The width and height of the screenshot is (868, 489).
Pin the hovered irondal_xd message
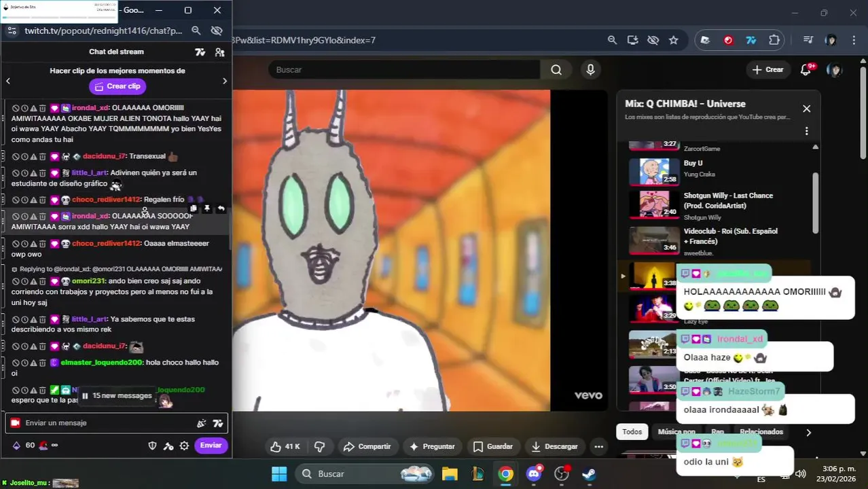click(207, 209)
